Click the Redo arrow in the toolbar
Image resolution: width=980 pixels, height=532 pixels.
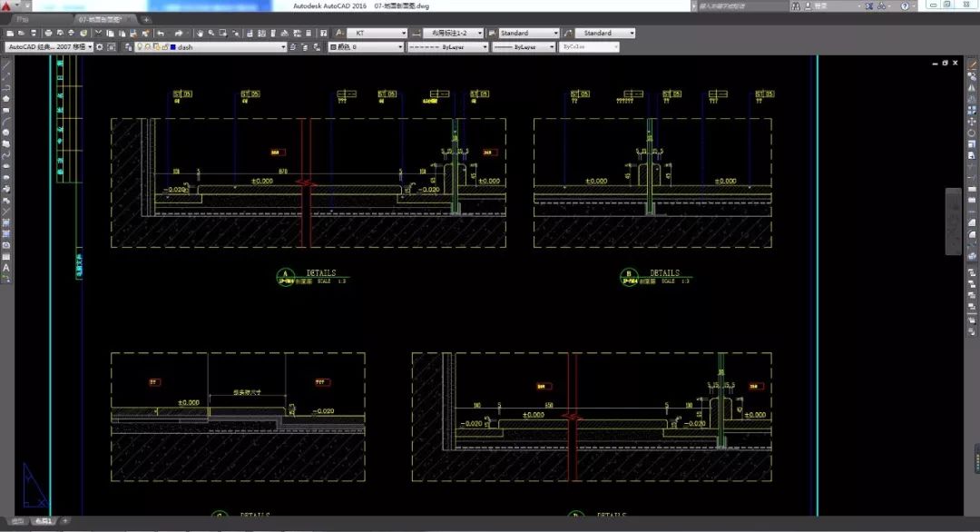tap(179, 34)
